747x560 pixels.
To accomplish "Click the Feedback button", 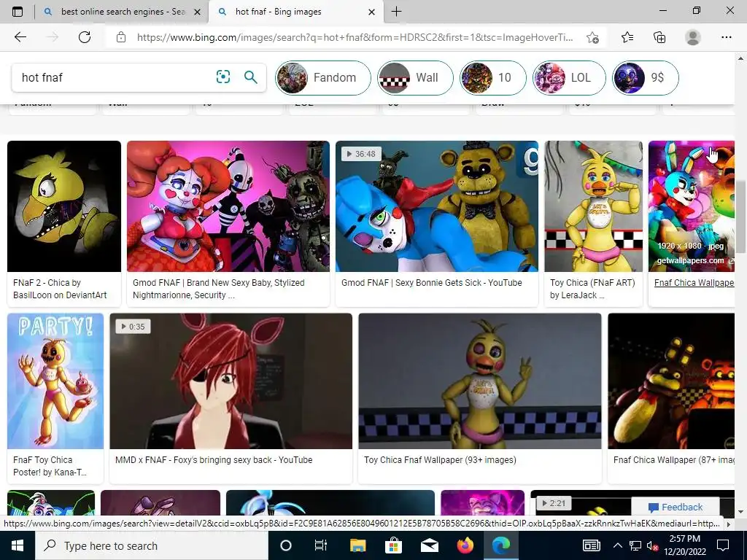I will pos(675,507).
